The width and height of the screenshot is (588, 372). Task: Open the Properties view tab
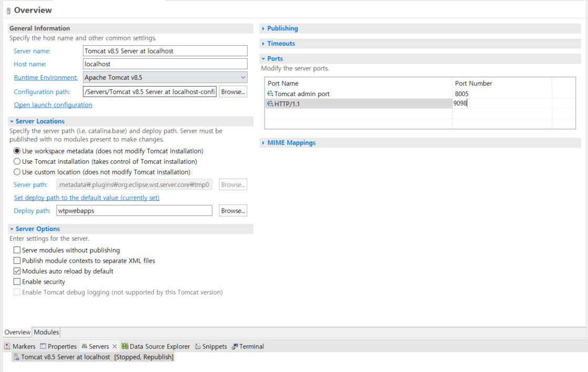pos(58,346)
